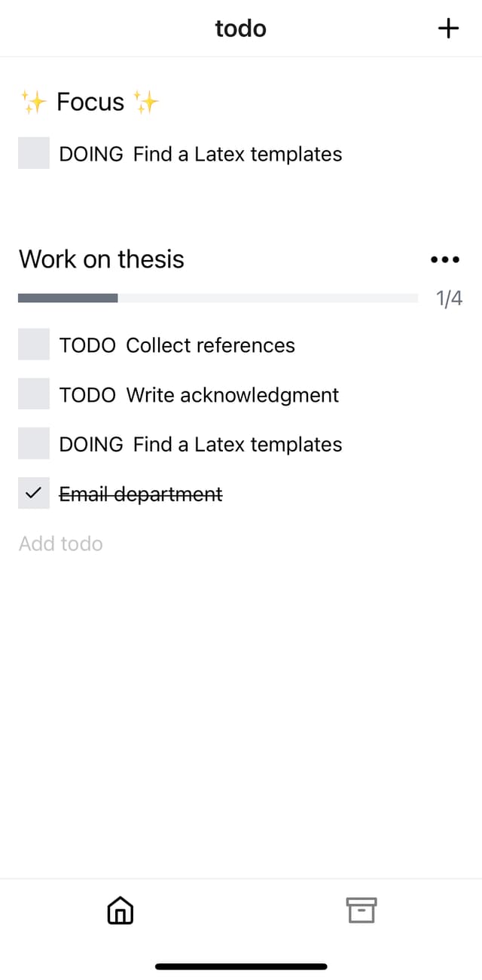Tap the Latex templates text under Focus
The height and width of the screenshot is (980, 482).
[237, 154]
